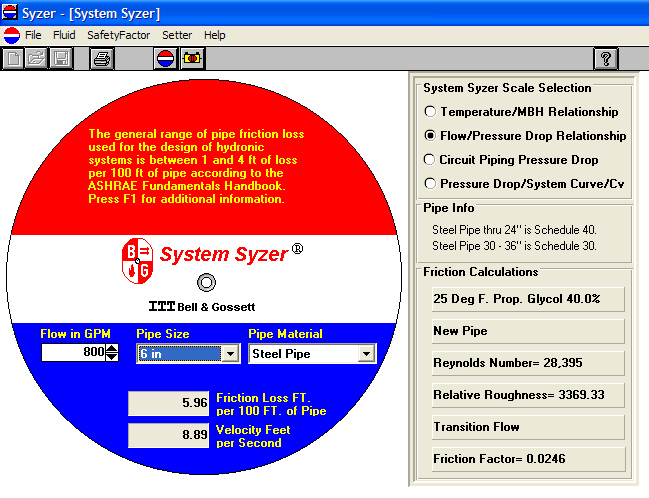Expand the Pipe Material dropdown arrow
This screenshot has height=498, width=649.
point(366,354)
